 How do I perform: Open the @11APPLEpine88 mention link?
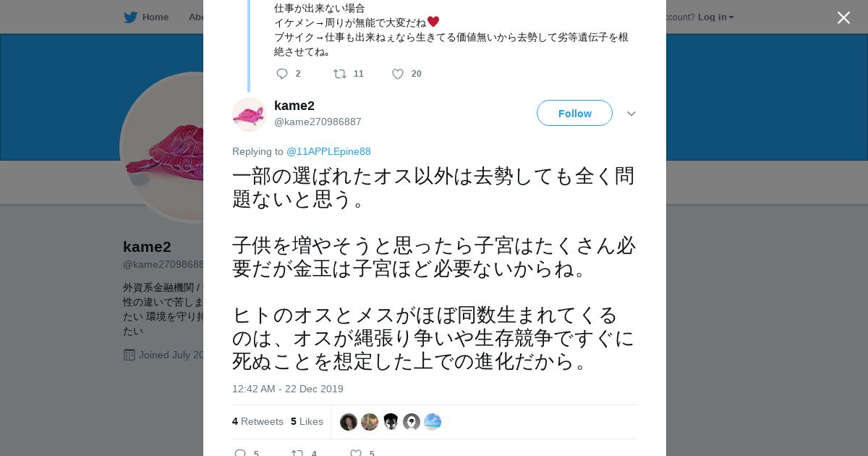tap(328, 151)
